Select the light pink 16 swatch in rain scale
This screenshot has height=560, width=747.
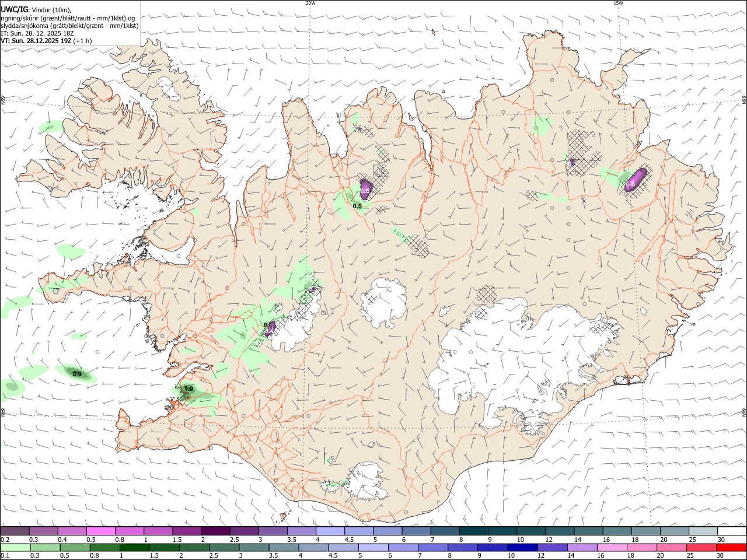click(x=611, y=548)
